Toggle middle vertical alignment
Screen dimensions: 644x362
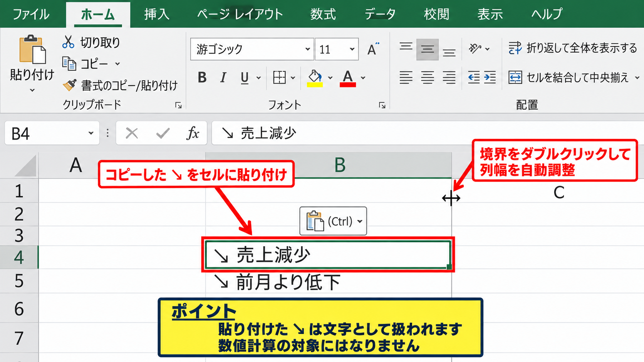point(428,50)
